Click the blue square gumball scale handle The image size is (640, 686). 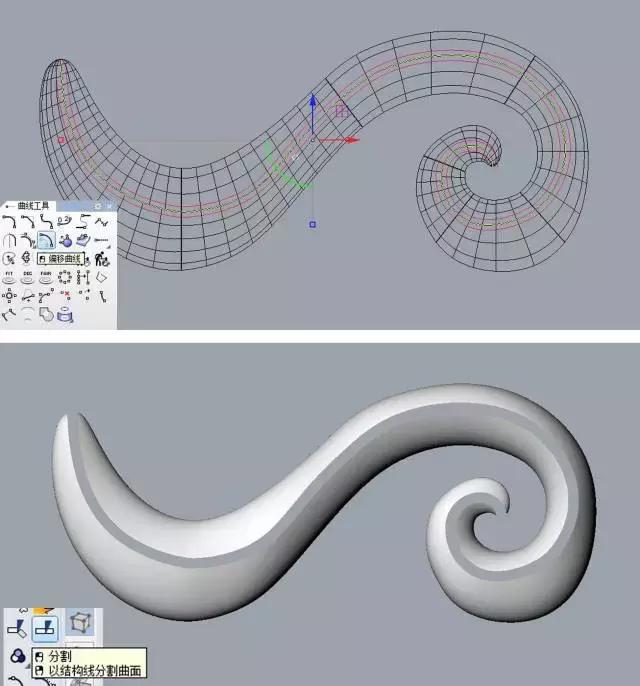313,224
